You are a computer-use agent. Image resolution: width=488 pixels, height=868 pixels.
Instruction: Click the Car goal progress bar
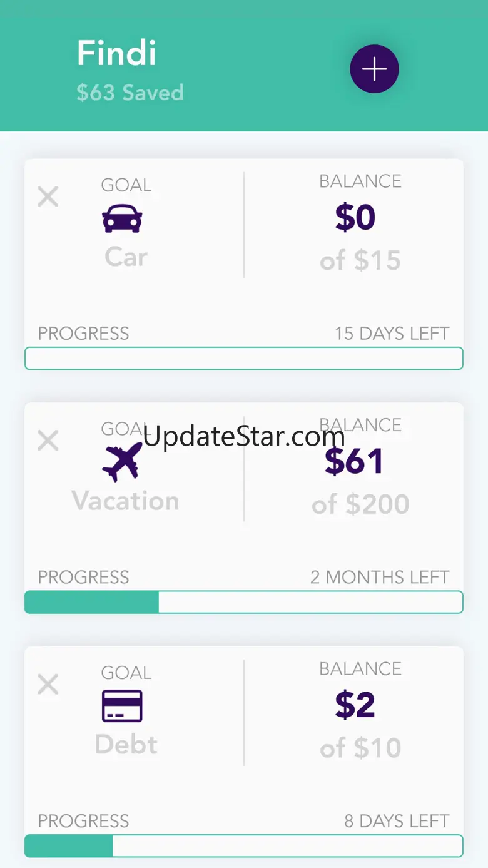(x=244, y=359)
